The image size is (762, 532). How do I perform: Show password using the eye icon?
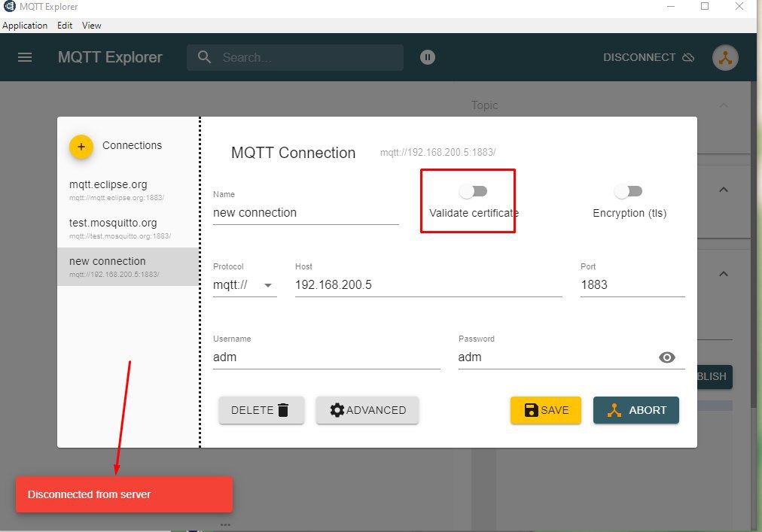tap(667, 357)
